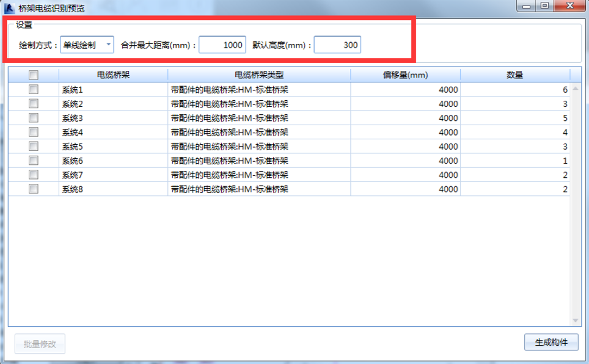Image resolution: width=589 pixels, height=364 pixels.
Task: Click the cable tray type cell of 系统1
Action: pyautogui.click(x=259, y=90)
